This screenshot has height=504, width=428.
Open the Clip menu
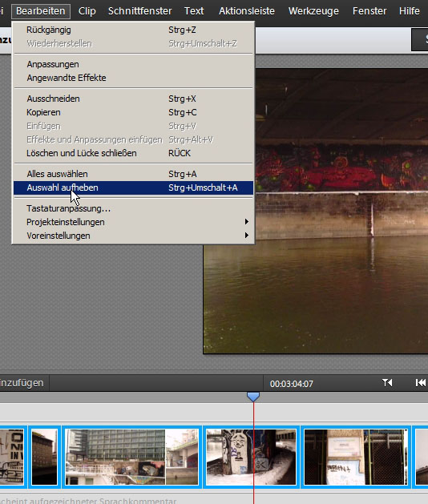pyautogui.click(x=87, y=11)
